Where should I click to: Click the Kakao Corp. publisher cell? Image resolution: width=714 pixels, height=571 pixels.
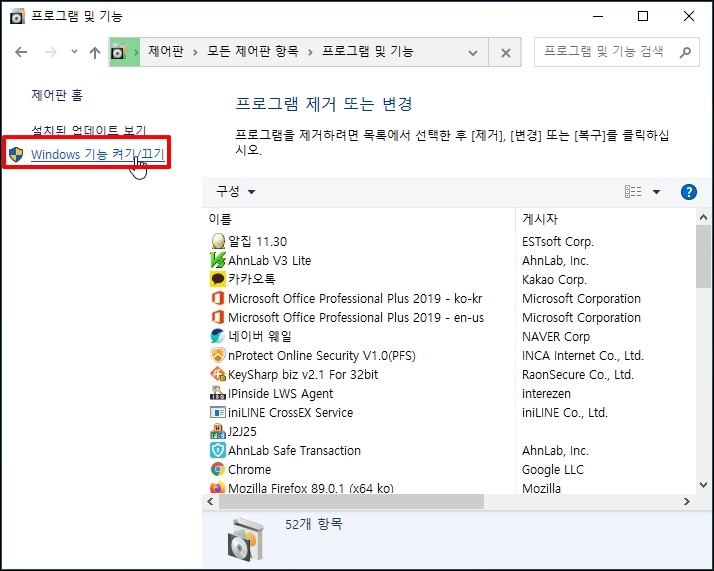pos(554,280)
